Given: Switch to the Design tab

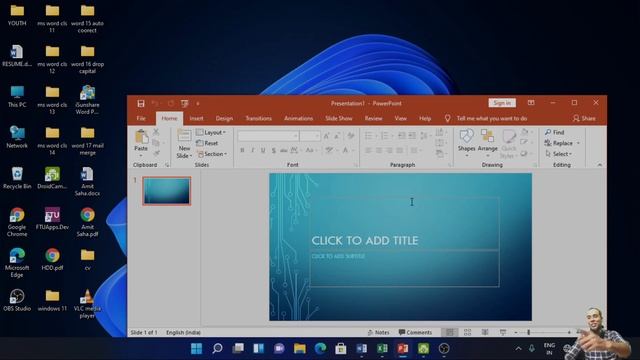Looking at the screenshot, I should (x=224, y=118).
